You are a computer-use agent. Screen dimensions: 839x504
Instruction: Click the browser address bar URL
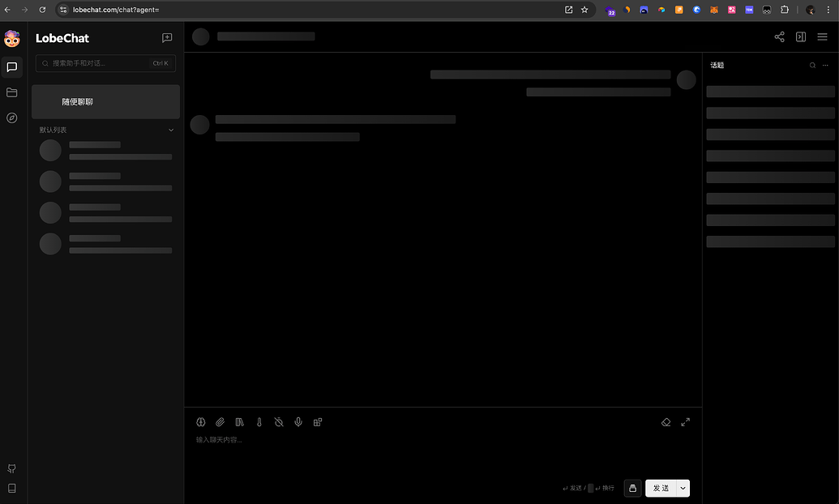116,10
